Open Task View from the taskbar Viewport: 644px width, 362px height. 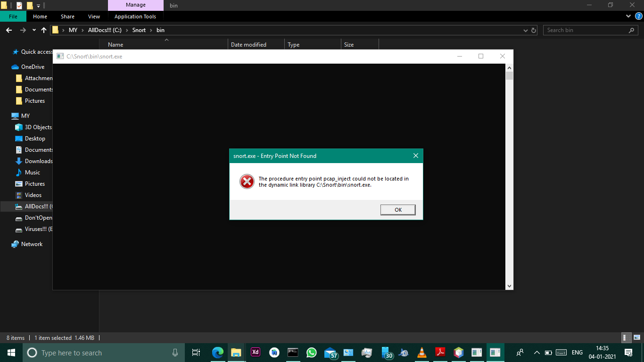tap(196, 353)
